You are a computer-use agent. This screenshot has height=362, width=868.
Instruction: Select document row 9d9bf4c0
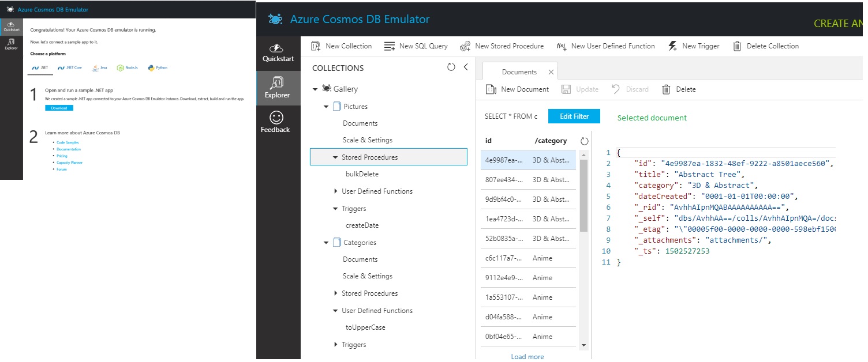click(x=528, y=199)
